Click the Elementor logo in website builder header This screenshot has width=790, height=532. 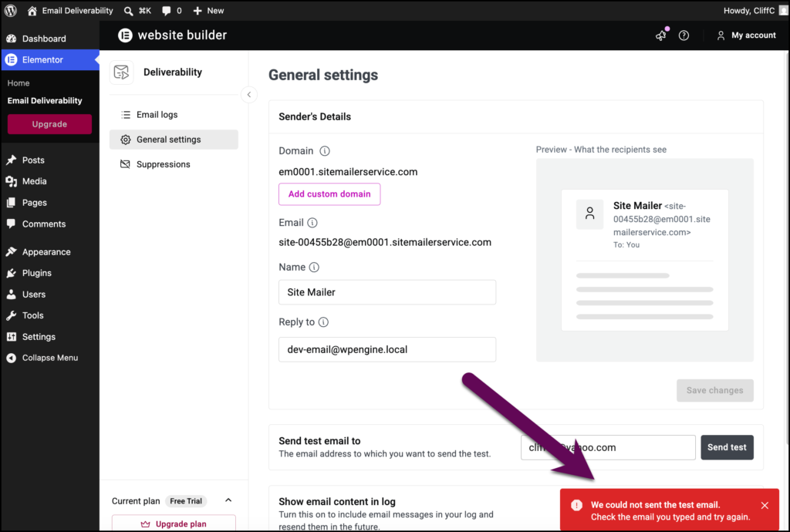click(x=125, y=35)
